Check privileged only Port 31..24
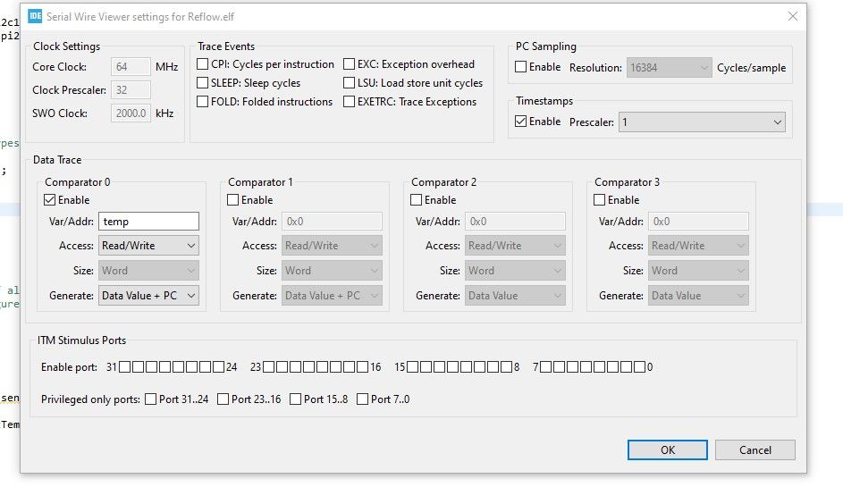This screenshot has width=843, height=504. [151, 399]
